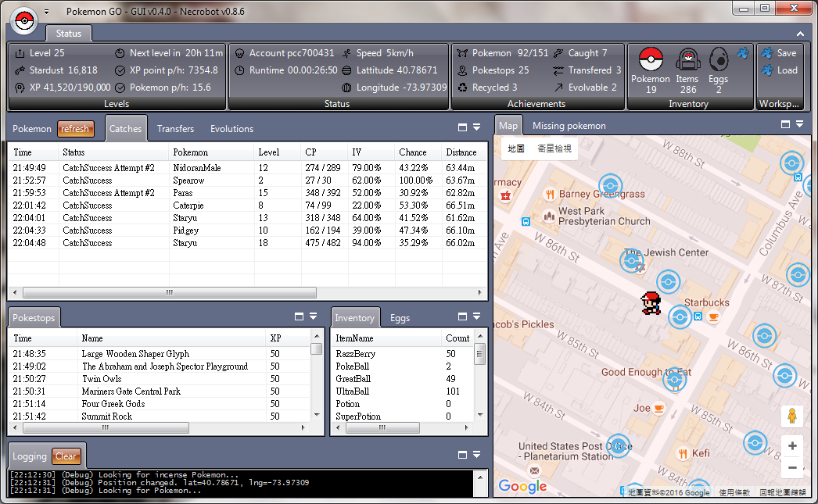Collapse the Status ribbon with chevron

pos(800,34)
